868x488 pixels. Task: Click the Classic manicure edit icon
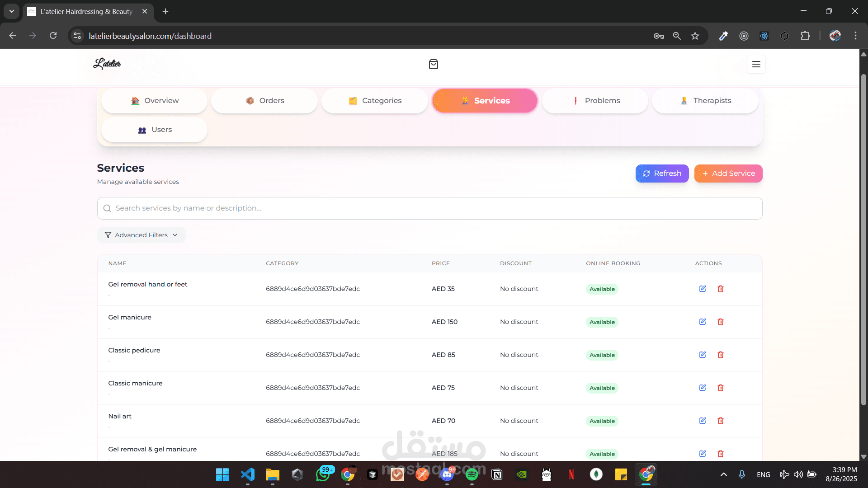(x=703, y=388)
